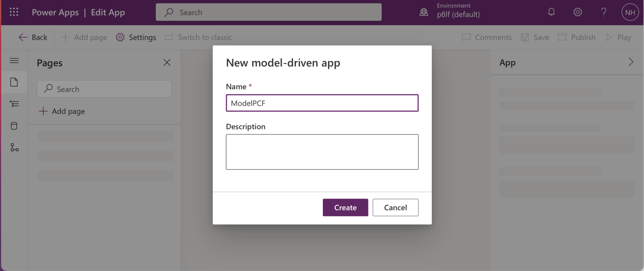Save the app
Viewport: 644px width, 271px height.
[x=535, y=37]
